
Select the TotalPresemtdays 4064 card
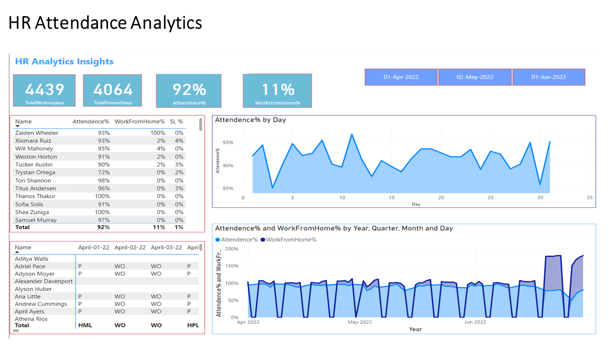point(112,91)
